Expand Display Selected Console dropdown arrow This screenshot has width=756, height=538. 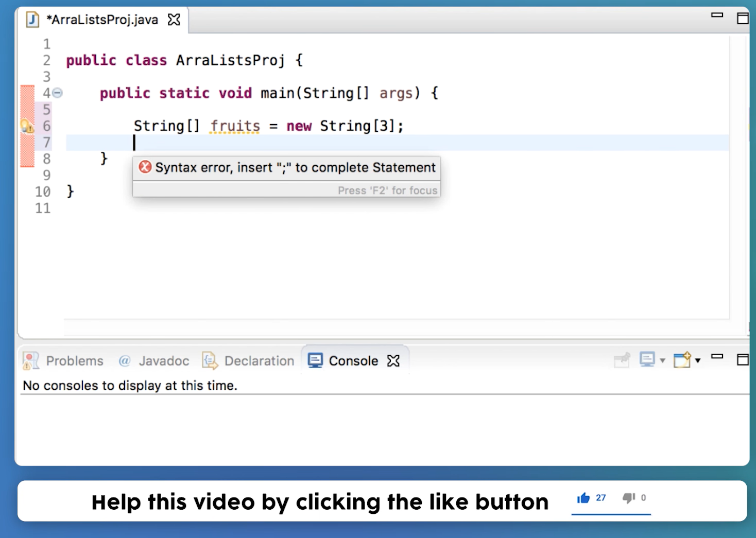(x=662, y=360)
